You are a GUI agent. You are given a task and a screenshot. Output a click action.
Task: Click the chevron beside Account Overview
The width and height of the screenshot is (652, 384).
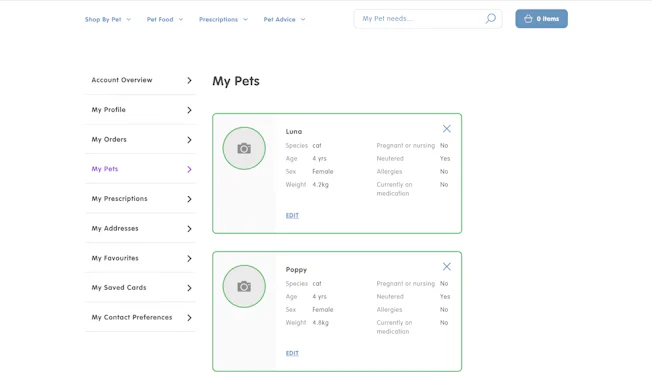pos(189,80)
